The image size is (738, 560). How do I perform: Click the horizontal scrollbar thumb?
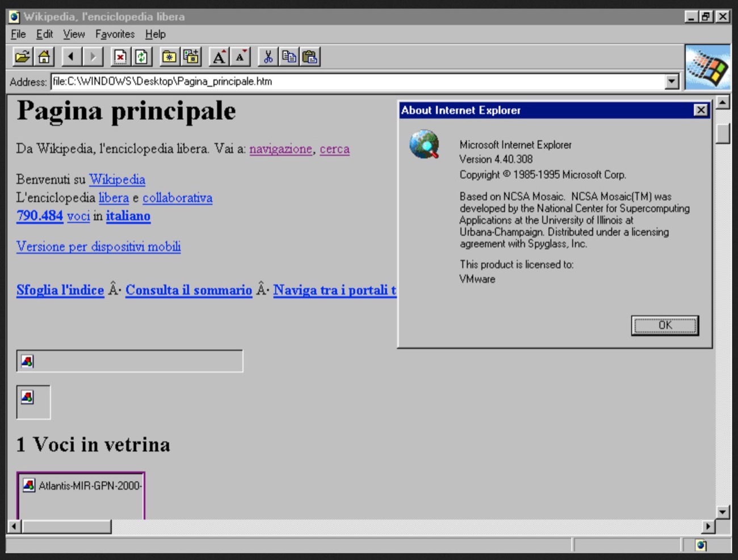click(66, 527)
